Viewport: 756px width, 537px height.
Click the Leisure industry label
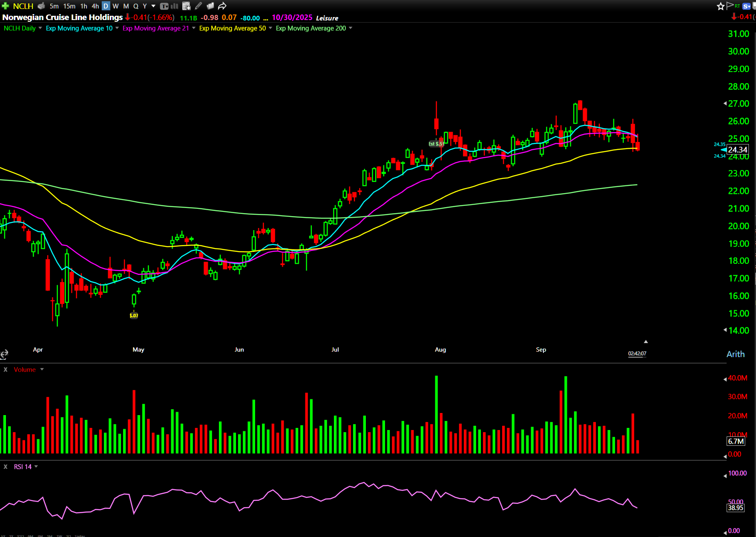pos(327,18)
